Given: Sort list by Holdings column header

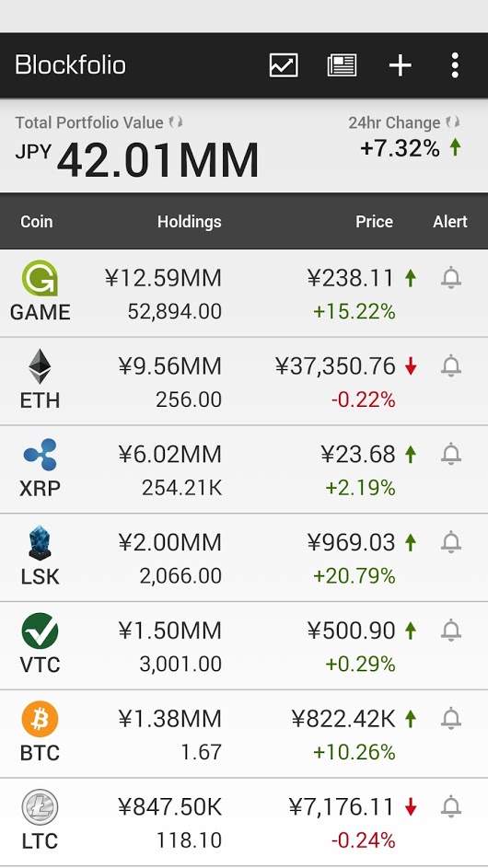Looking at the screenshot, I should [189, 222].
